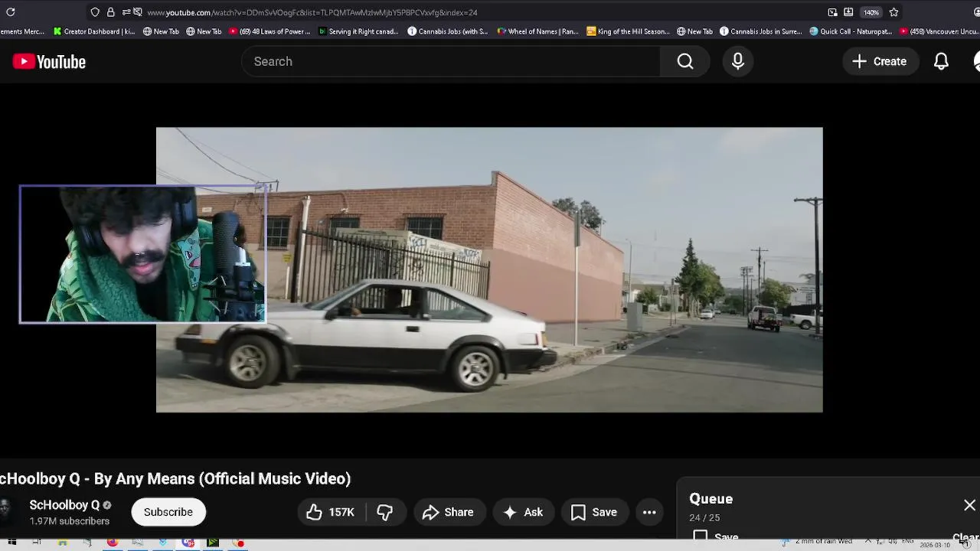Open Wheel of Names bookmark

click(x=537, y=31)
